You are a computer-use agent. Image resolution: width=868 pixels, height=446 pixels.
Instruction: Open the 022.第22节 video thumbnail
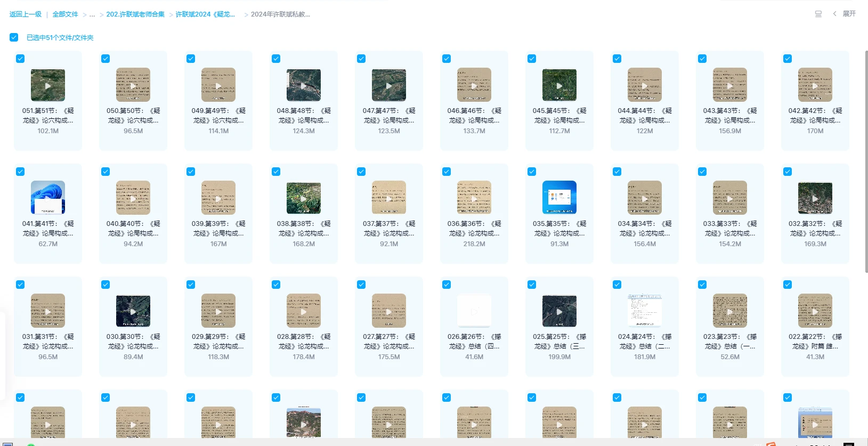tap(815, 311)
